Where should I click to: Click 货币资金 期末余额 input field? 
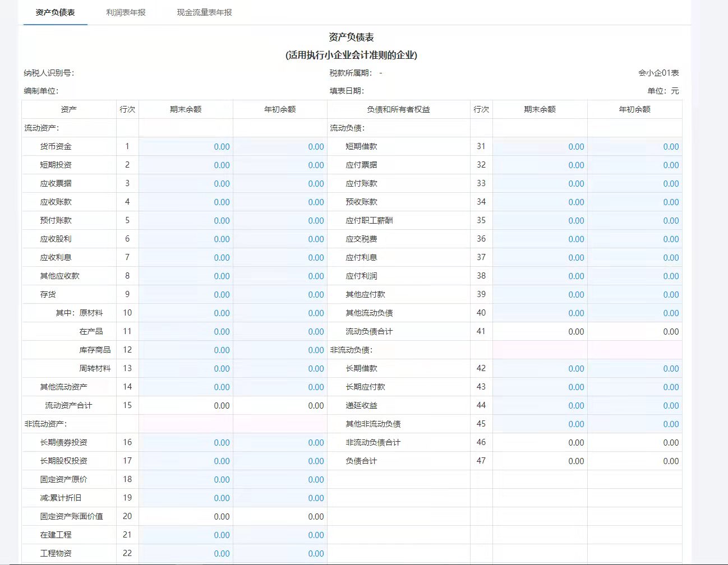pos(186,147)
